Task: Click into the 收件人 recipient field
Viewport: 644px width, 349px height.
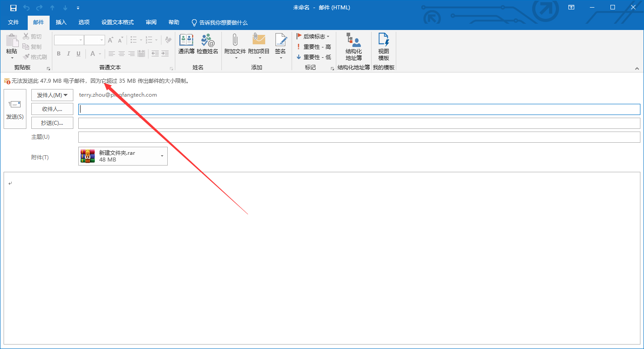Action: (359, 109)
